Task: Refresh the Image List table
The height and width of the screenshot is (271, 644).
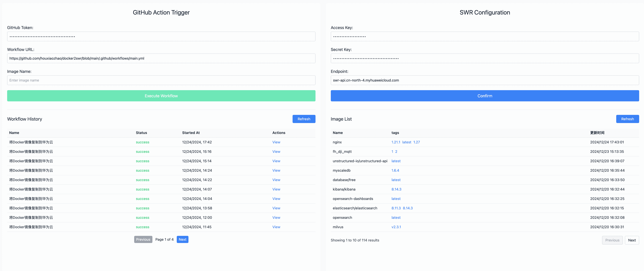Action: click(627, 119)
